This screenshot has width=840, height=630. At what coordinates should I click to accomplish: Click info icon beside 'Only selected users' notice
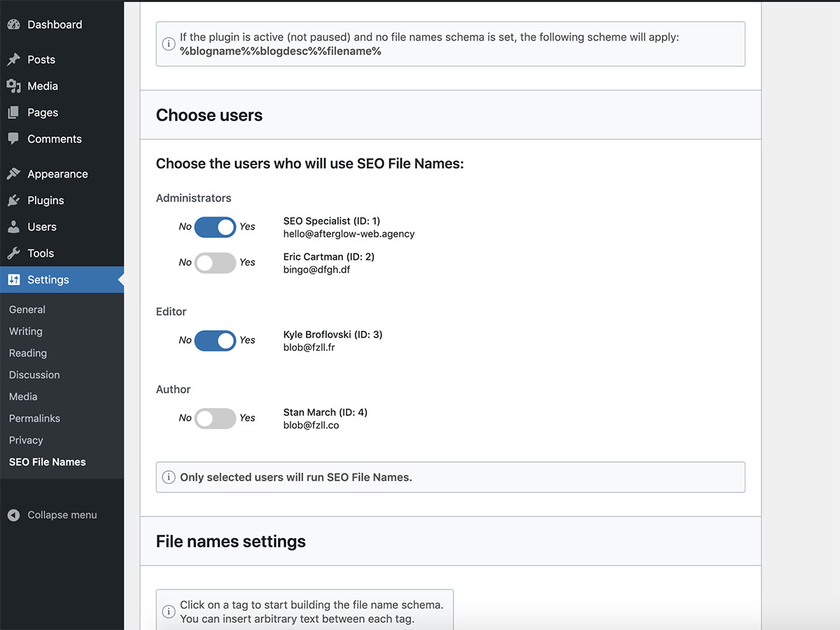[169, 477]
